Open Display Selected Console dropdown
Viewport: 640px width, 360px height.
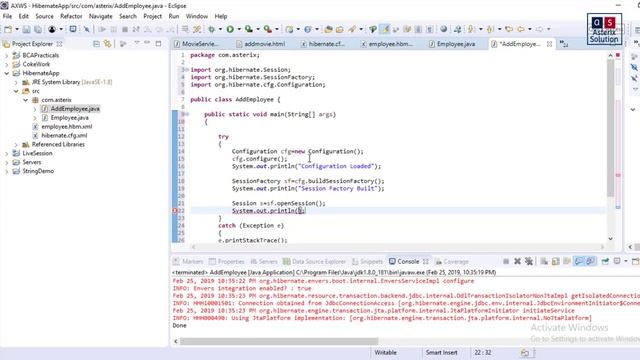(x=625, y=261)
